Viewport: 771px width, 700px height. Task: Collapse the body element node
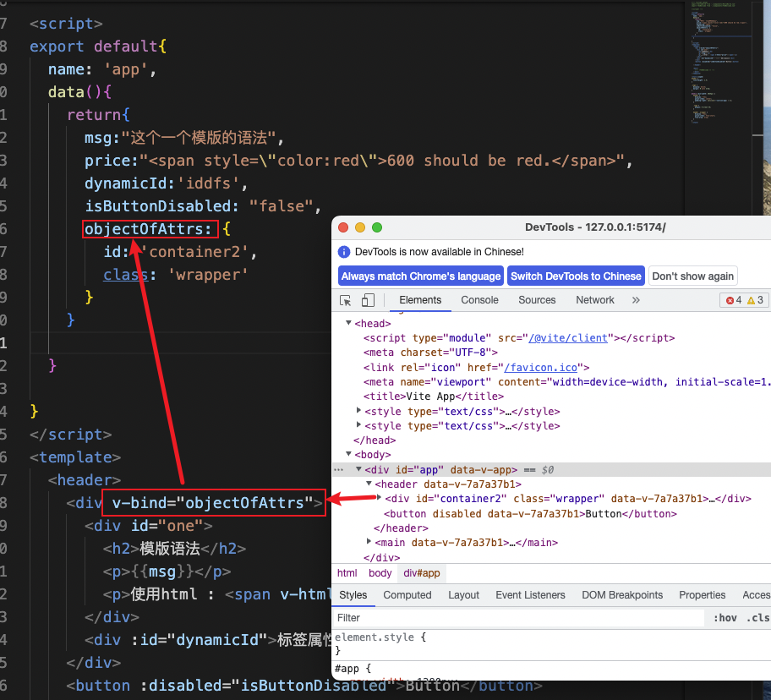point(348,454)
